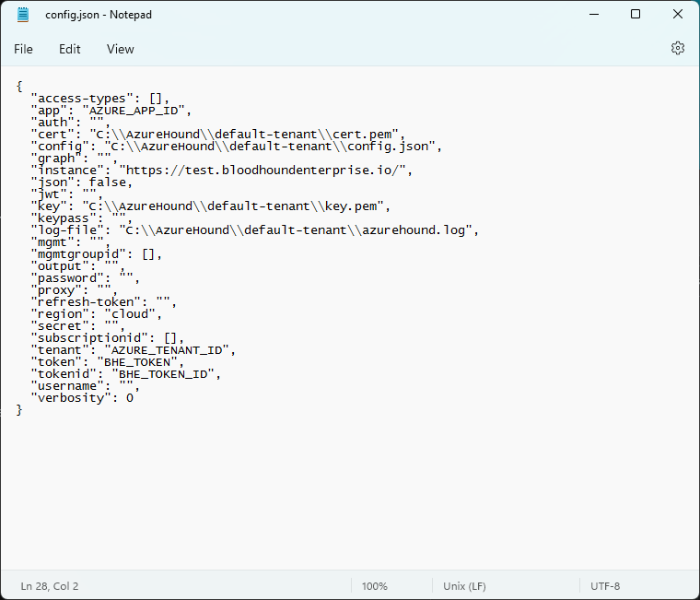Screen dimensions: 700x600
Task: Click the closing curly brace line
Action: click(19, 410)
